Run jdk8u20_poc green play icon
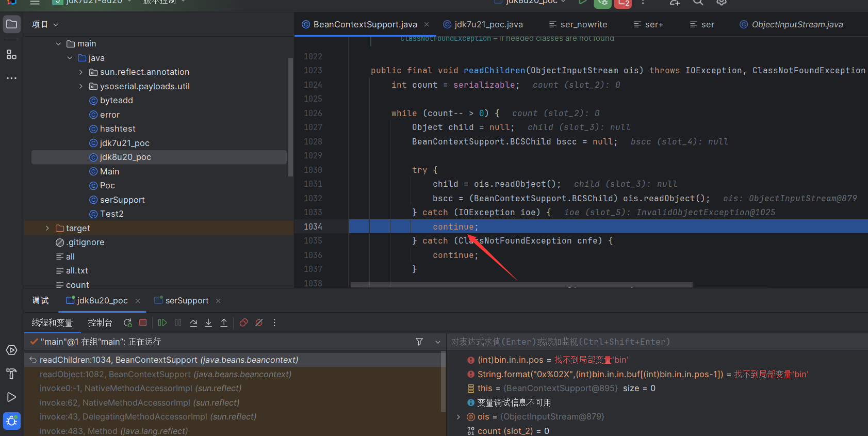This screenshot has width=868, height=436. (582, 2)
